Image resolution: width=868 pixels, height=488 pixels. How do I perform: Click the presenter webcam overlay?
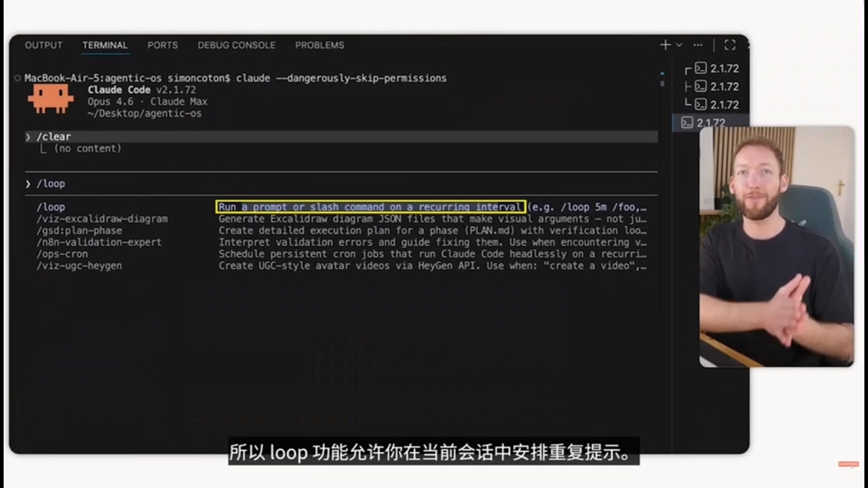[x=777, y=246]
